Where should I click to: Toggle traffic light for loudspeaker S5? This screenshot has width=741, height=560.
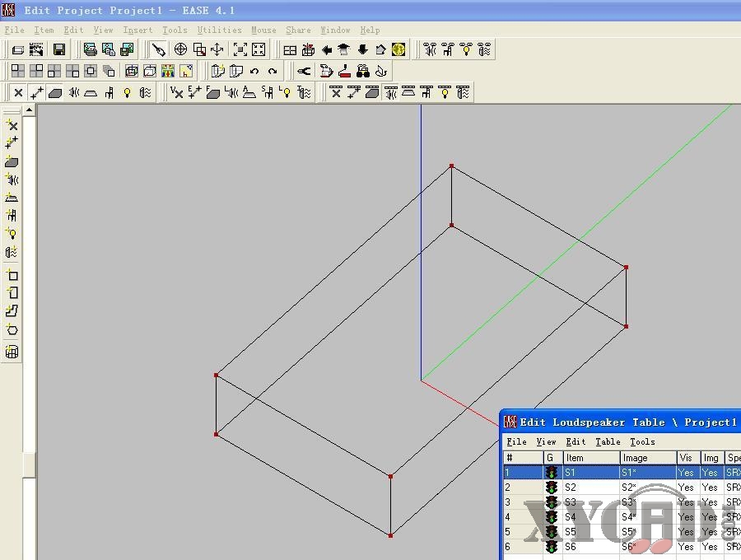click(552, 532)
